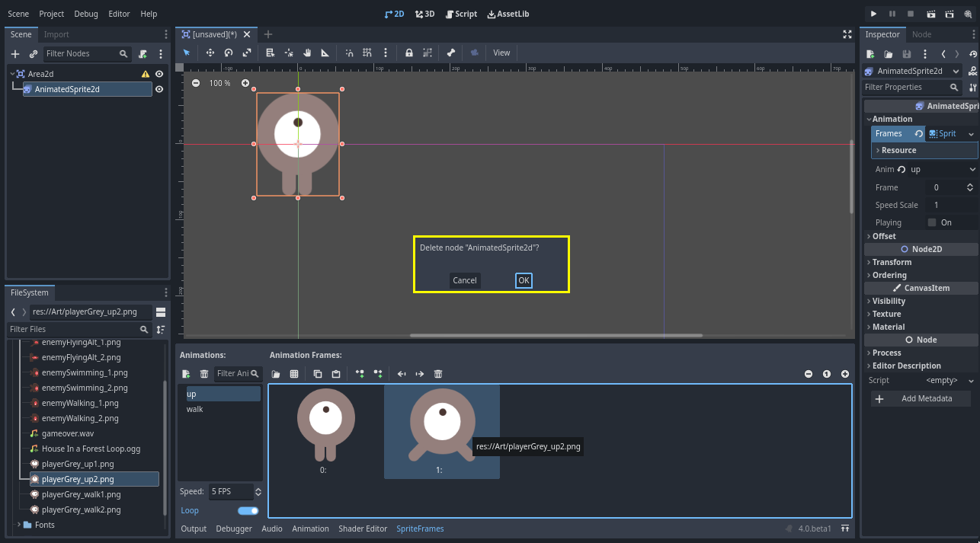Click the Filter Properties field
The width and height of the screenshot is (980, 543).
pos(911,87)
